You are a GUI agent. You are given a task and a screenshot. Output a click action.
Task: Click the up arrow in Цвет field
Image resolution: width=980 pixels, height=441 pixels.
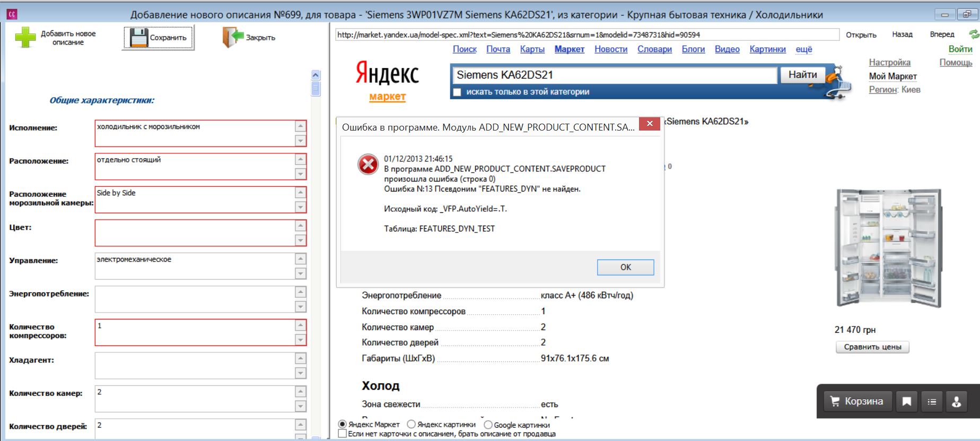tap(301, 226)
